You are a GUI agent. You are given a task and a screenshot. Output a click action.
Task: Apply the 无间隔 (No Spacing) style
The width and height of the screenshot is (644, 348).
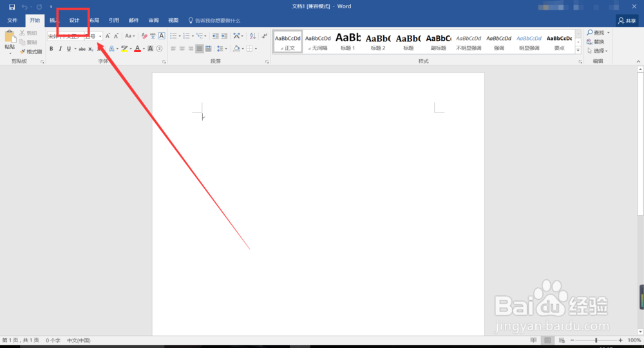click(x=318, y=41)
